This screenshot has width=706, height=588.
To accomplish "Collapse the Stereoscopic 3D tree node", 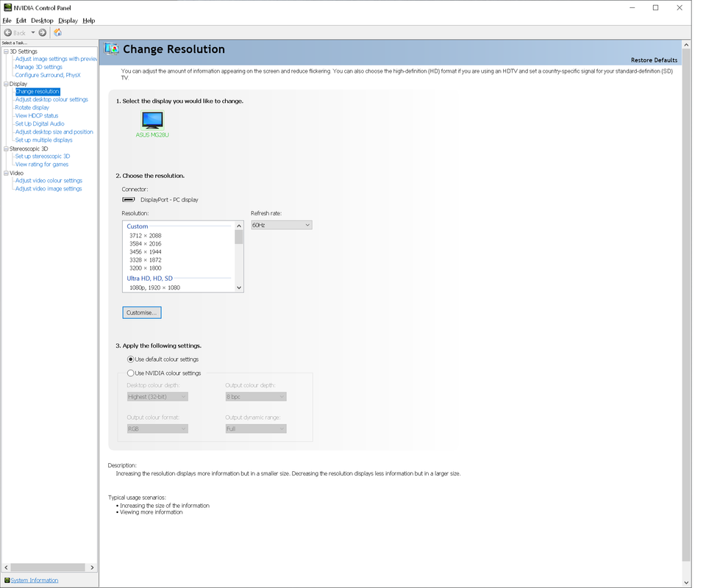I will tap(7, 148).
